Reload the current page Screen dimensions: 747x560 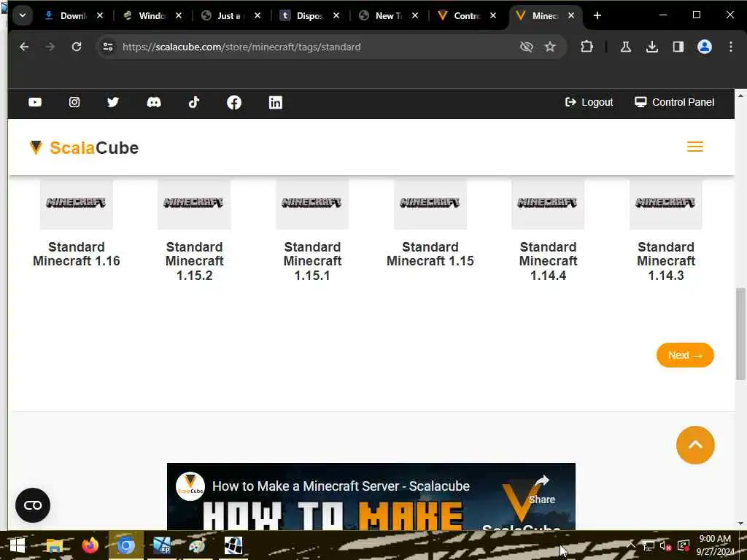pos(76,47)
